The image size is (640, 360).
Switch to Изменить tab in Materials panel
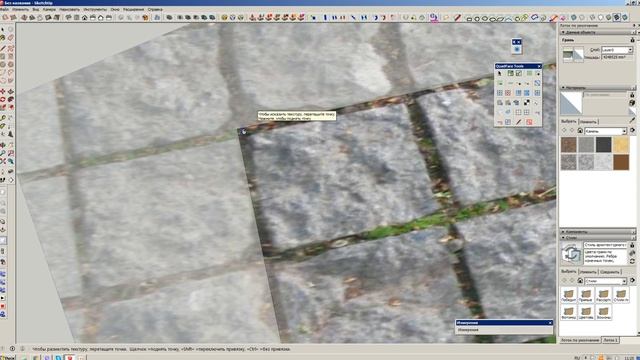click(x=588, y=122)
